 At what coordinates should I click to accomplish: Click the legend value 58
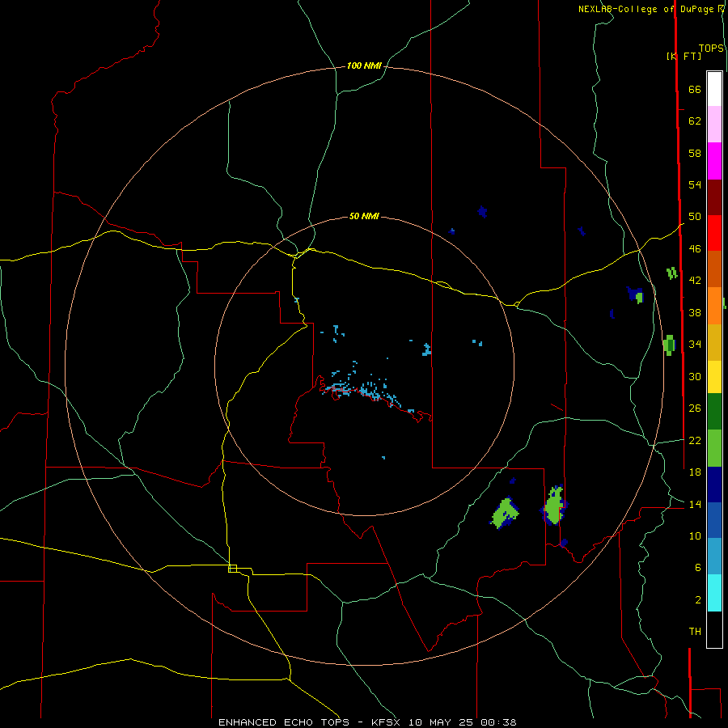[x=695, y=153]
